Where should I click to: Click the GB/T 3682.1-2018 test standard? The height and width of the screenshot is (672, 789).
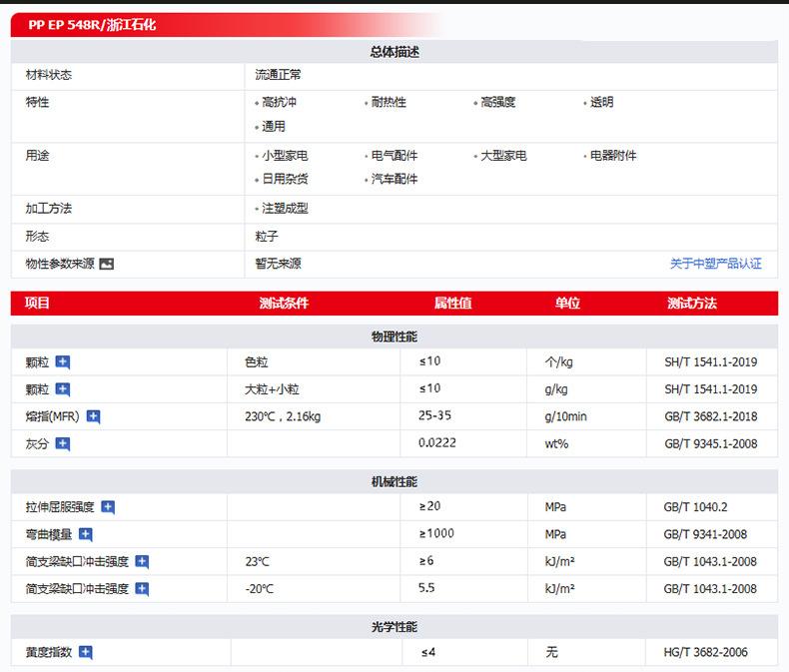tap(710, 416)
